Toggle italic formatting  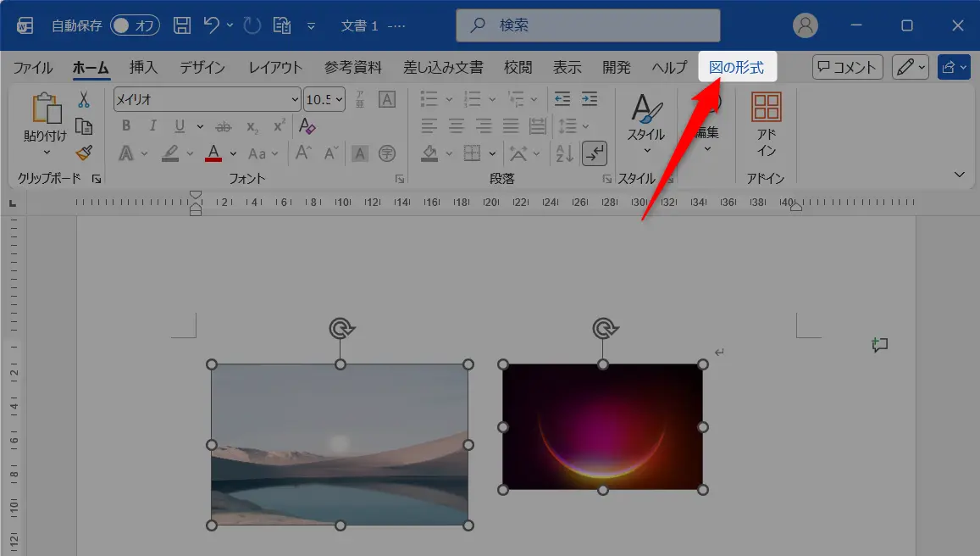click(152, 125)
